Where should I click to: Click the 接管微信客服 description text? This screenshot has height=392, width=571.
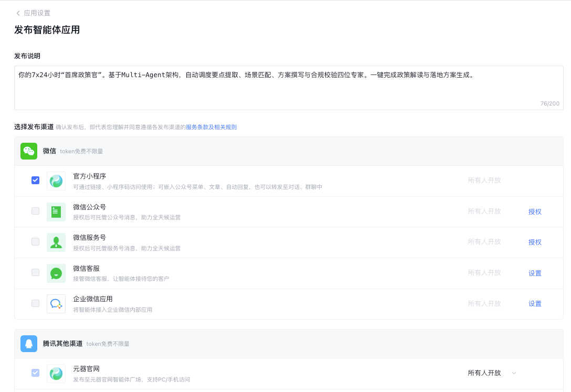click(x=121, y=279)
